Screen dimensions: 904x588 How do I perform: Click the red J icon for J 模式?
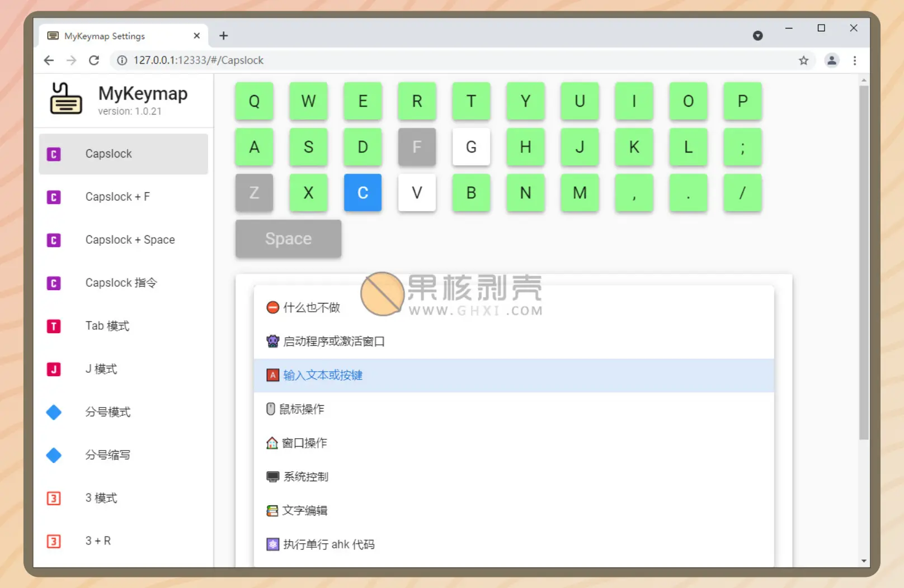point(54,369)
